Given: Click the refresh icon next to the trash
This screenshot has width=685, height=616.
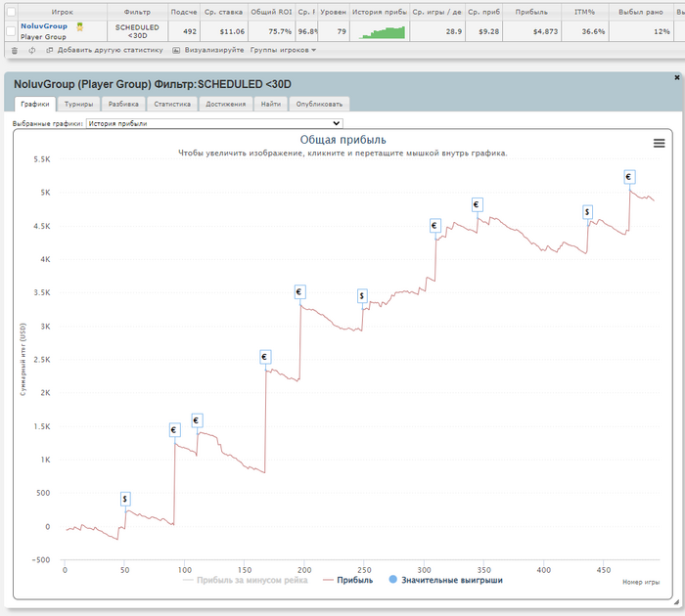Looking at the screenshot, I should click(x=32, y=50).
